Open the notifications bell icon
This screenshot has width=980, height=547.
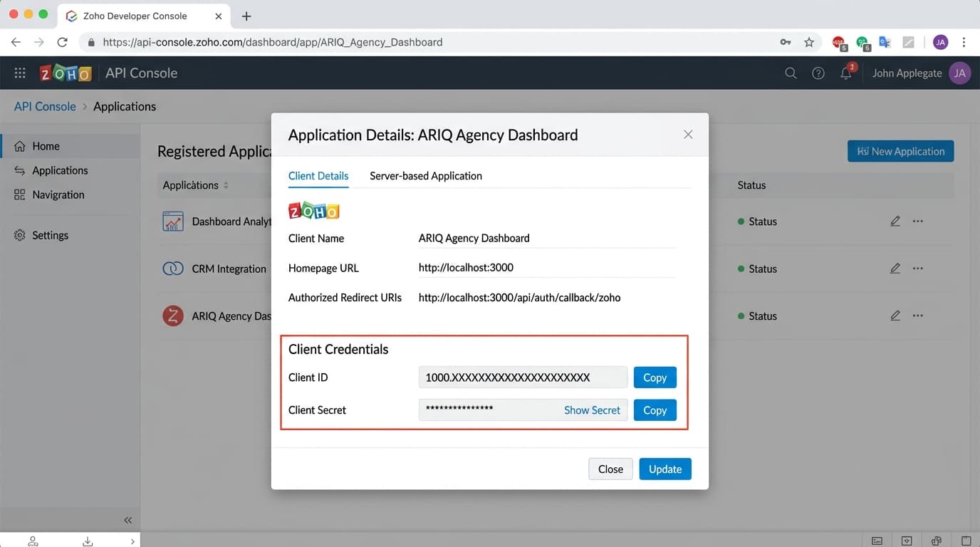click(x=846, y=73)
